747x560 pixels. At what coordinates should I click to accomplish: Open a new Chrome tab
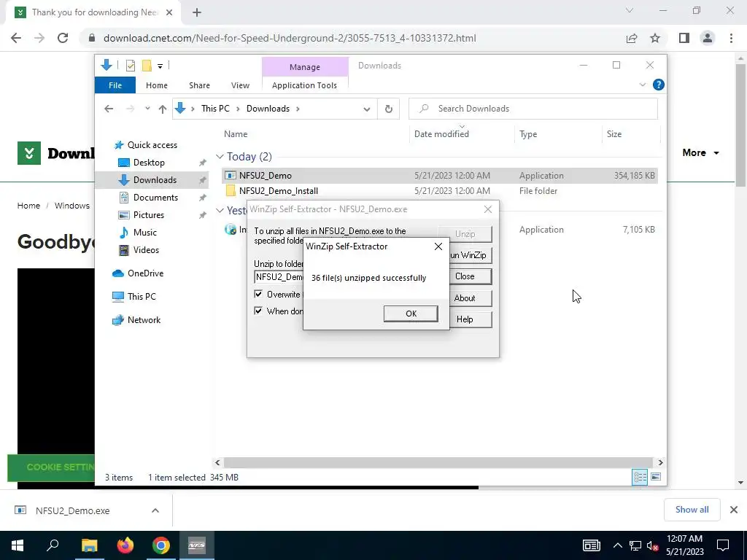point(197,12)
